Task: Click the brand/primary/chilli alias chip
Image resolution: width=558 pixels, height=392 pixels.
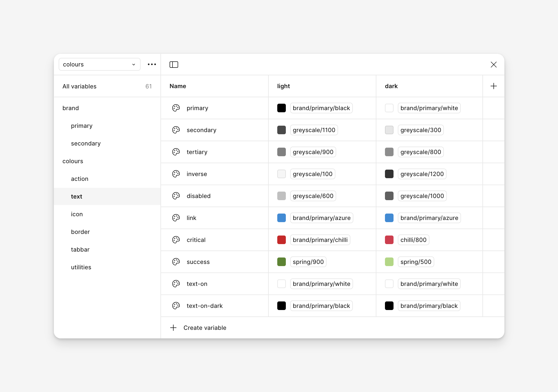Action: pos(320,240)
